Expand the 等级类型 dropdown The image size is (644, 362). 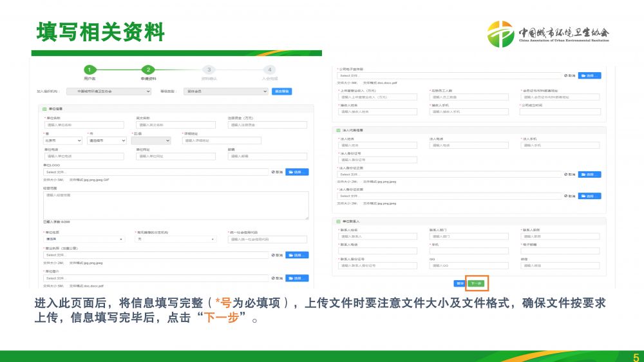click(225, 91)
